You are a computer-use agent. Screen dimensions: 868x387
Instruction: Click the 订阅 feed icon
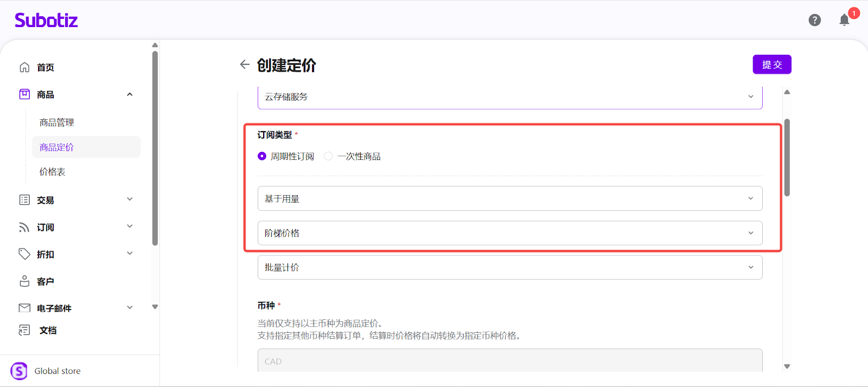click(x=24, y=227)
